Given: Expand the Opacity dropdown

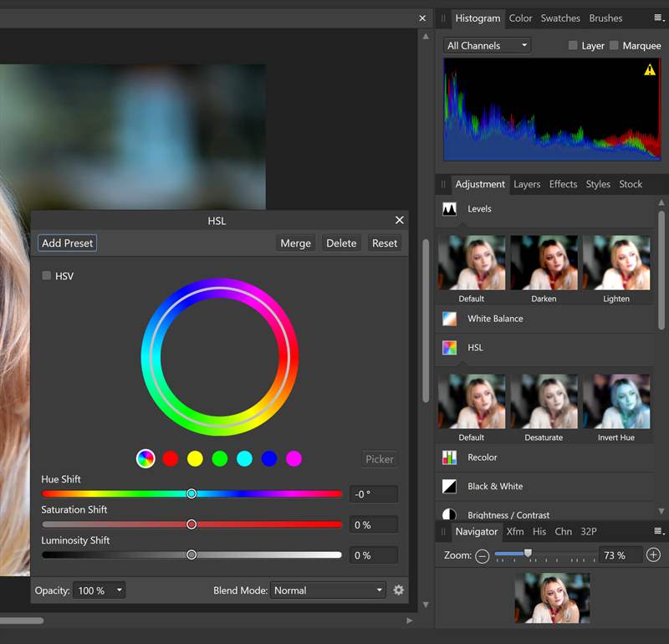Looking at the screenshot, I should (x=99, y=590).
